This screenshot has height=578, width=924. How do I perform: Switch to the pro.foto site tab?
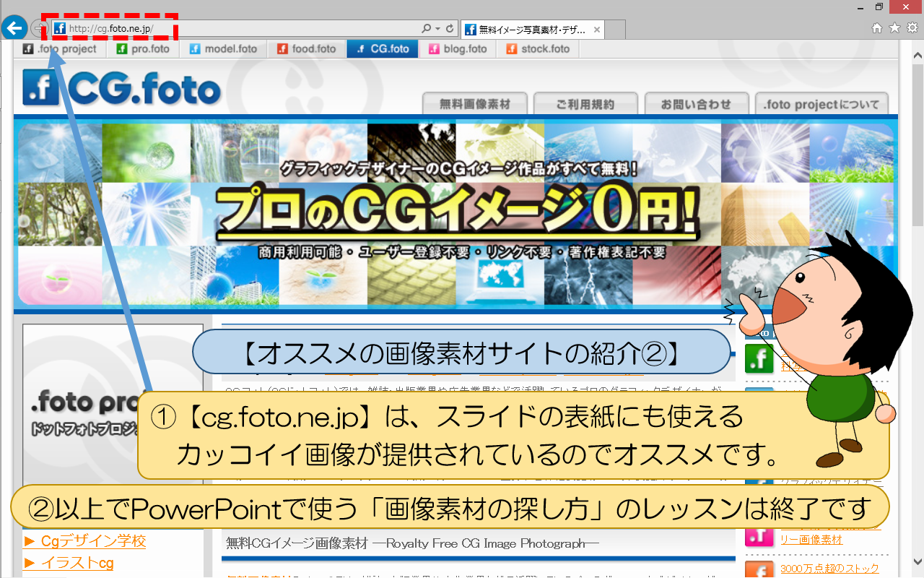tap(143, 49)
